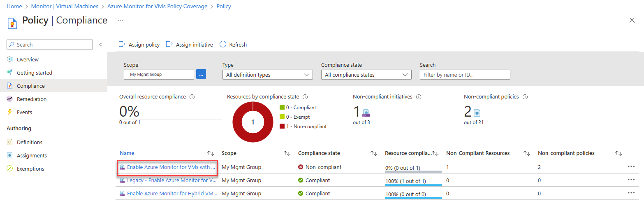Click the Filter by name or ID search field
Image resolution: width=644 pixels, height=211 pixels.
(465, 75)
